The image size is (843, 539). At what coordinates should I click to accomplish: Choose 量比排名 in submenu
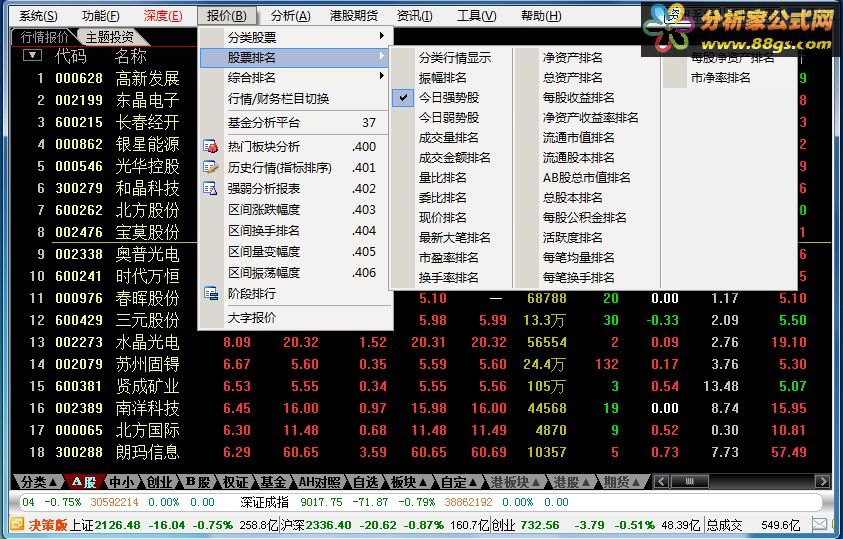[x=442, y=177]
